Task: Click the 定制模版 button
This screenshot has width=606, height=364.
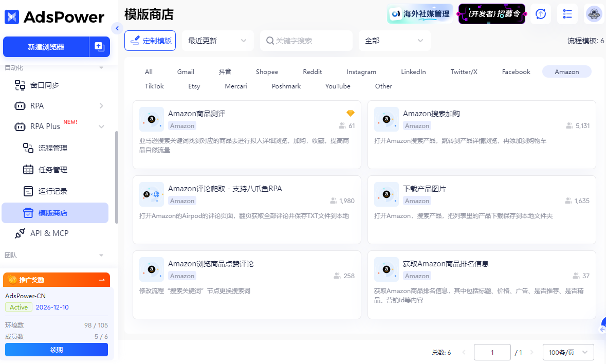Action: (150, 41)
